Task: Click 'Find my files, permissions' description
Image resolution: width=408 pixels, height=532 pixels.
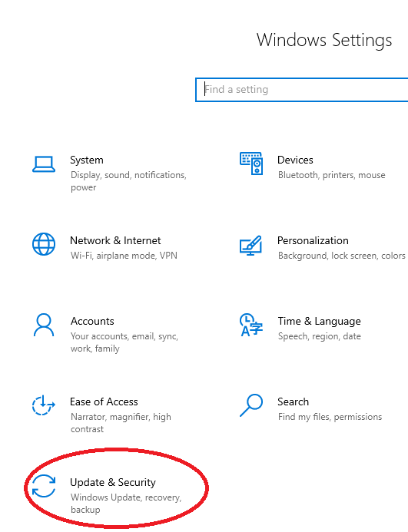Action: pos(330,417)
